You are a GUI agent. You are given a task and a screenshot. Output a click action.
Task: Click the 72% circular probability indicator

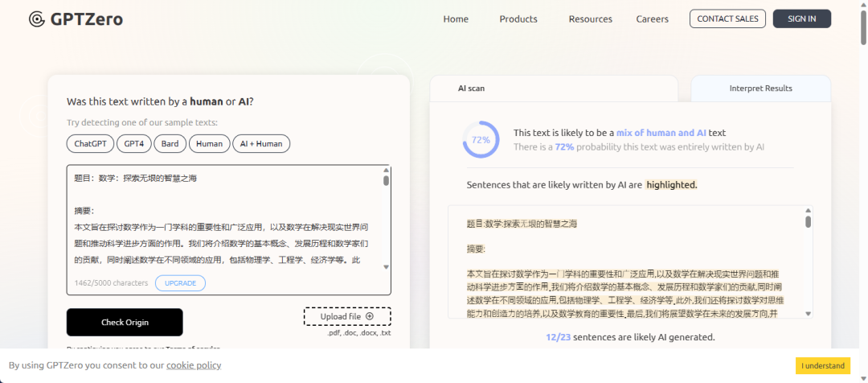(481, 140)
